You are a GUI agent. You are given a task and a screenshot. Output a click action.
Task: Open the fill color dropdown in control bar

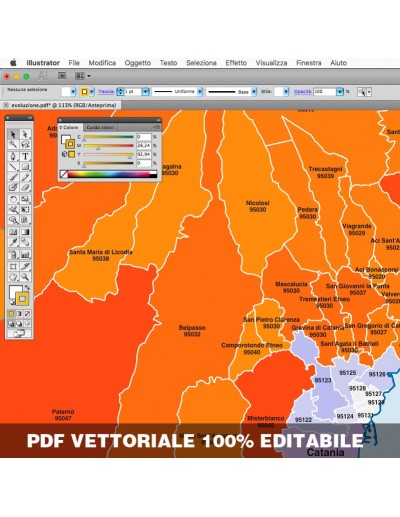point(73,92)
